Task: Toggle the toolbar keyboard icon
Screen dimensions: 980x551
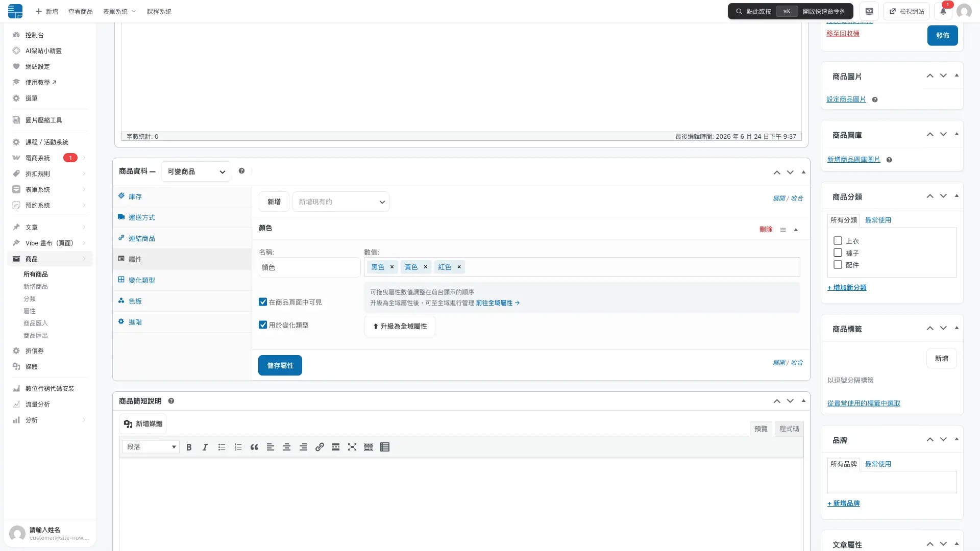Action: (369, 447)
